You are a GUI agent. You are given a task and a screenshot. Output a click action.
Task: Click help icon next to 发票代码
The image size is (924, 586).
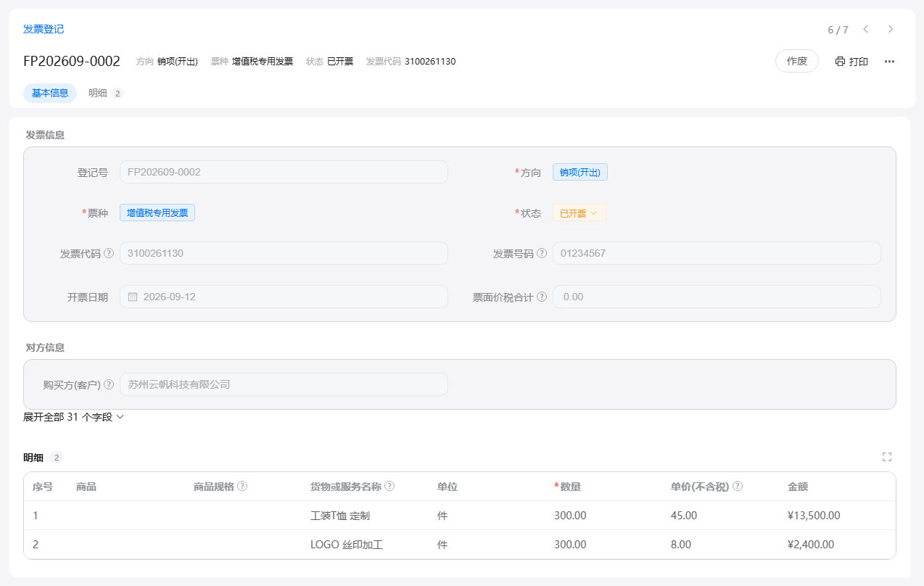pyautogui.click(x=109, y=253)
